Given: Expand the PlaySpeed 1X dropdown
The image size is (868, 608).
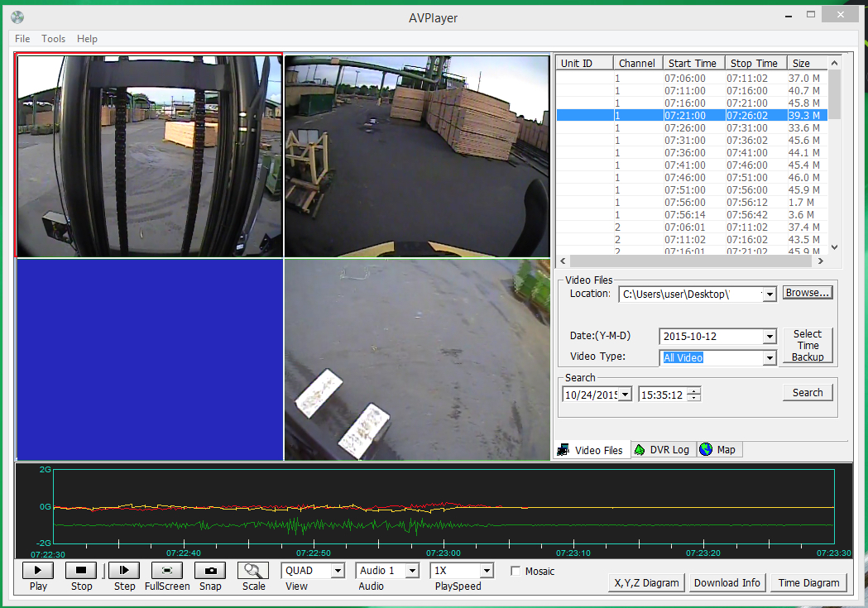Looking at the screenshot, I should [486, 571].
